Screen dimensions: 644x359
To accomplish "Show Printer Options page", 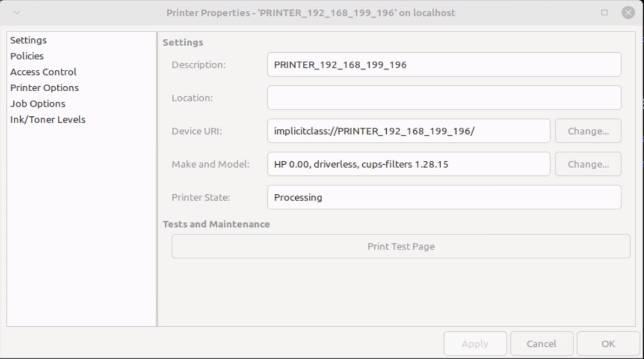I will 45,88.
